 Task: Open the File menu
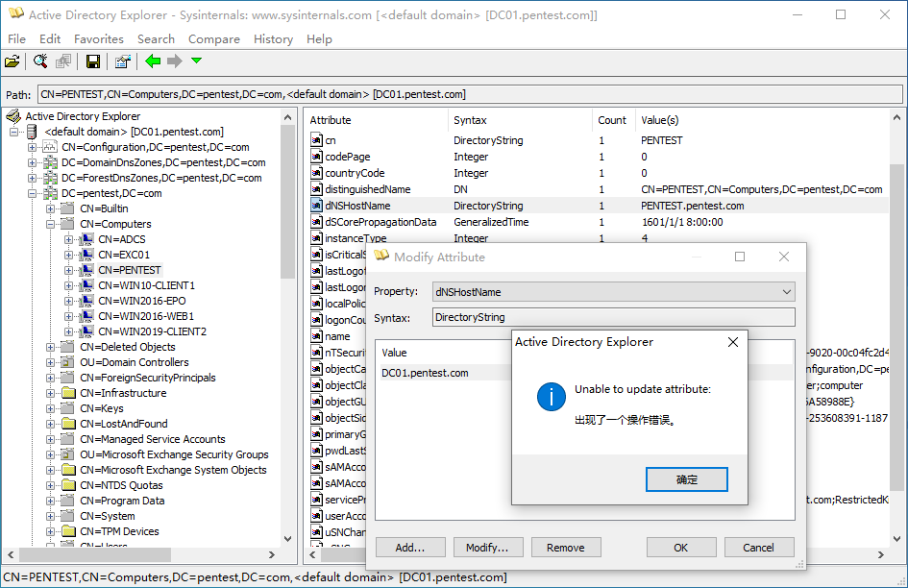coord(16,38)
